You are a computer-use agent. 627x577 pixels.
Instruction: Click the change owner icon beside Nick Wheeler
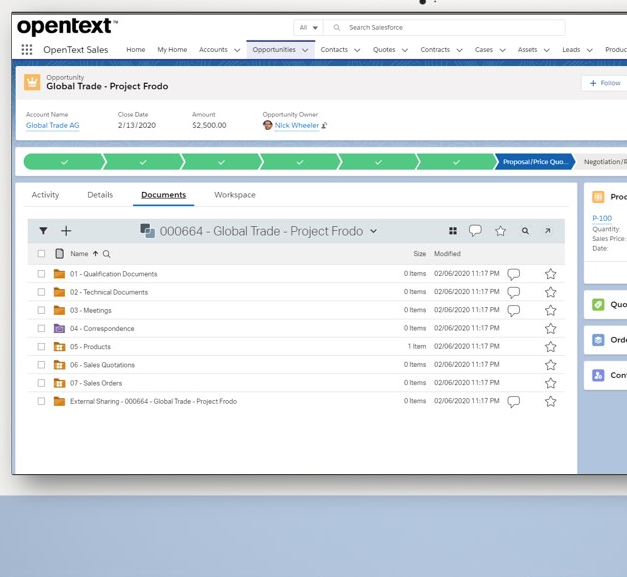324,126
